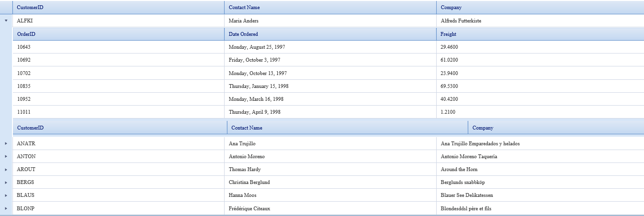Sort by the OrderID column header
The height and width of the screenshot is (216, 644).
[x=26, y=34]
